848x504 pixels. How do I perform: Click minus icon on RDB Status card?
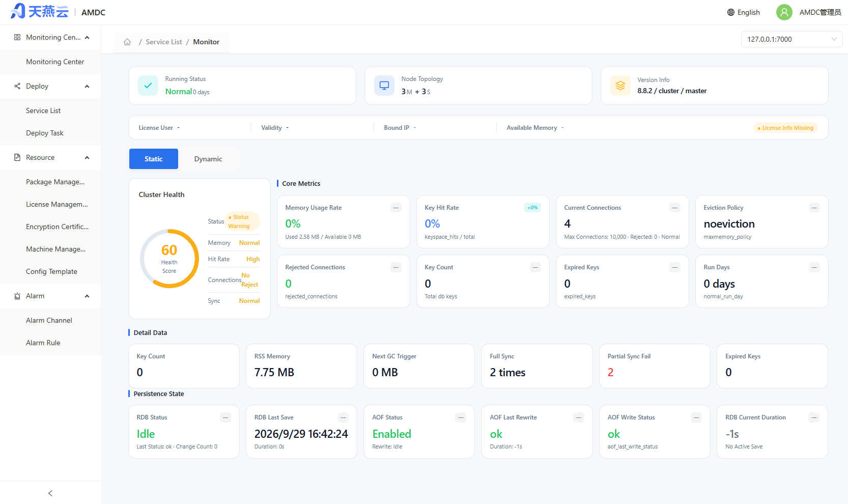(x=225, y=417)
